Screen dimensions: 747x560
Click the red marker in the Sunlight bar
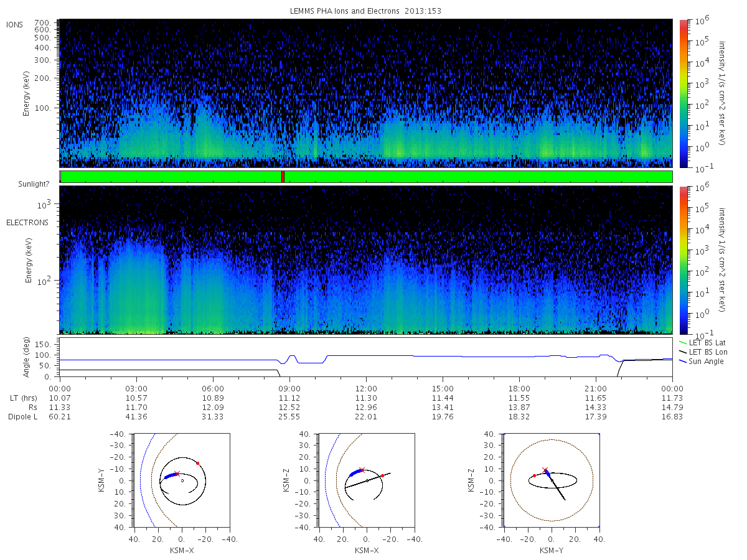pos(283,177)
